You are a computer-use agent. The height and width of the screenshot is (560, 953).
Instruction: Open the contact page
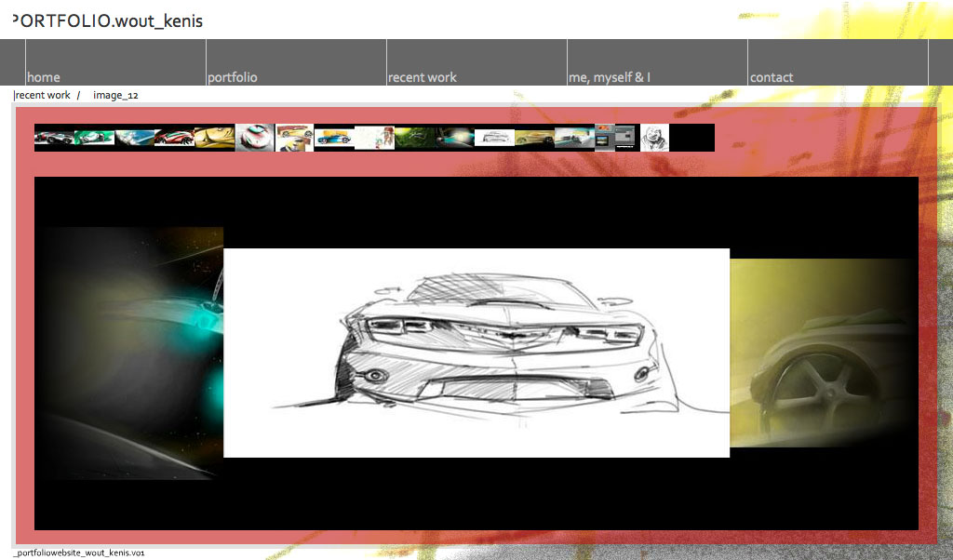[772, 77]
